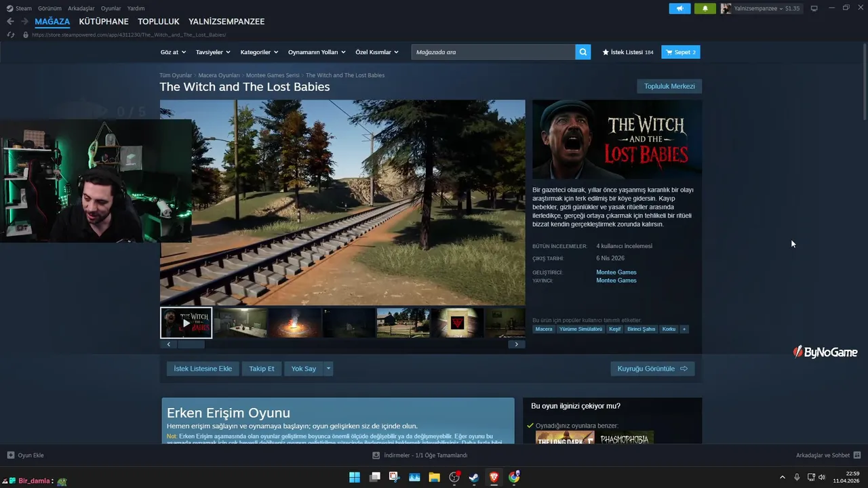Screen dimensions: 868x488
Task: Select the red symbol screenshot thumbnail
Action: click(458, 323)
